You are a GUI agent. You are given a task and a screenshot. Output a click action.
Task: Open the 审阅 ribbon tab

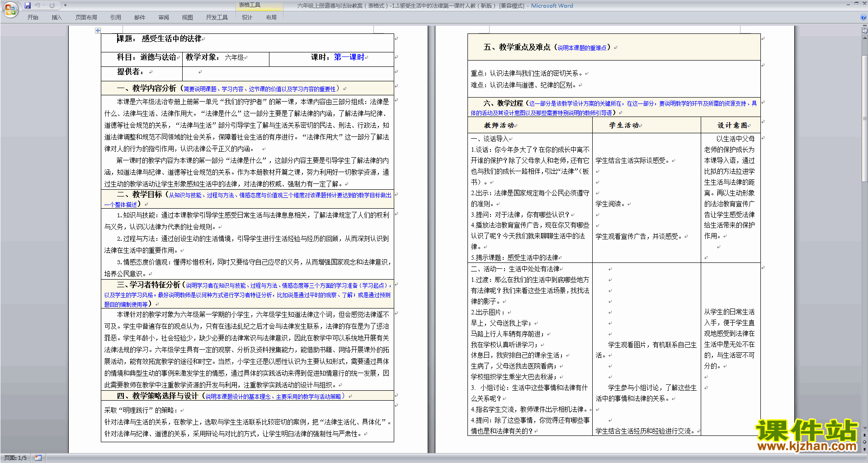tap(164, 18)
